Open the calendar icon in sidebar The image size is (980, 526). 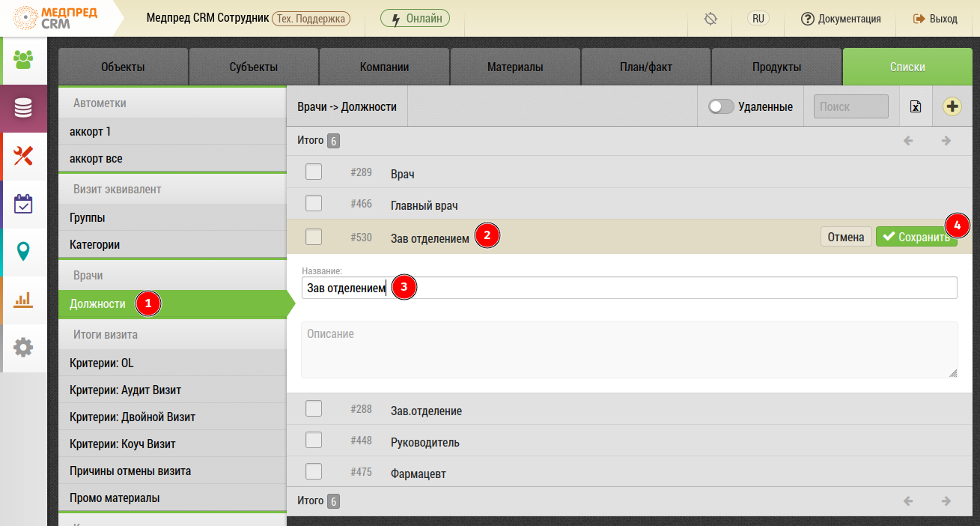point(23,204)
